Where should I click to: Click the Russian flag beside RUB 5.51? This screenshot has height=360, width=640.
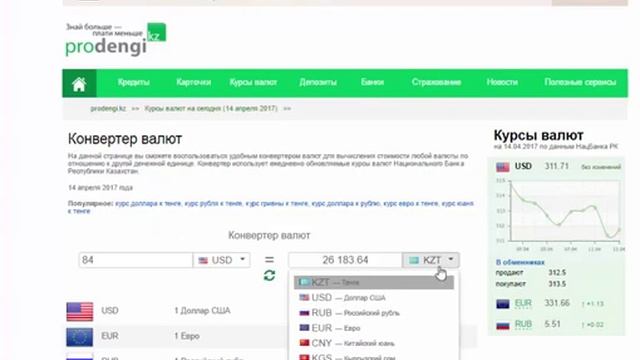(503, 325)
